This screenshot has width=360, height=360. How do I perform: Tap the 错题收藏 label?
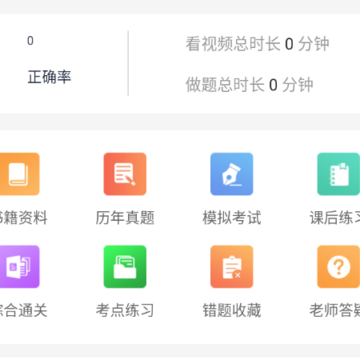point(232,311)
